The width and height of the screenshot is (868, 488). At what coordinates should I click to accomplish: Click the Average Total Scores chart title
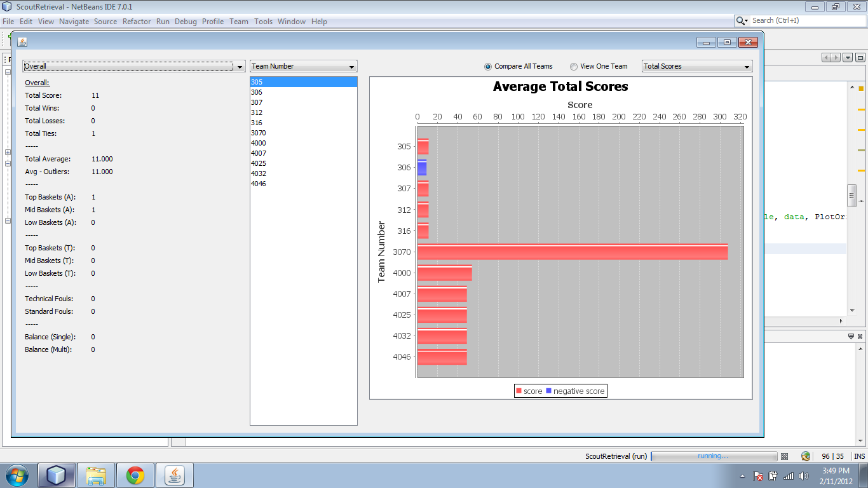click(560, 86)
